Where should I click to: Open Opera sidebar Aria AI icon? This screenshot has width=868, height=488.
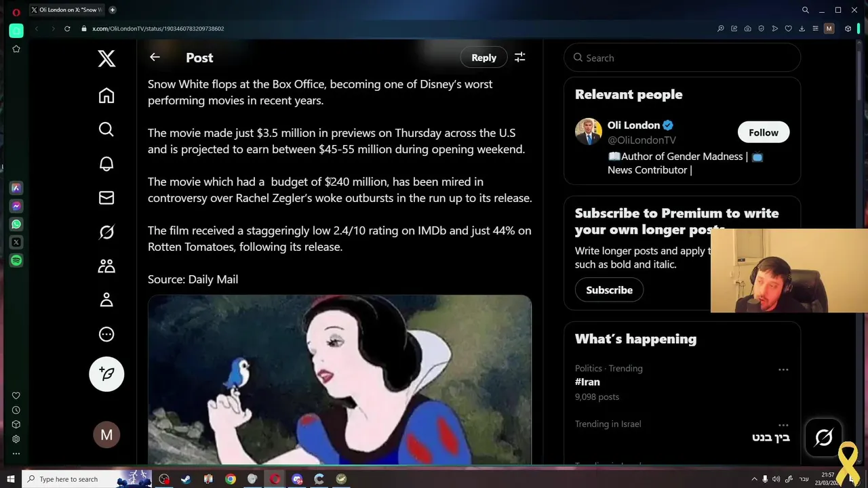click(x=16, y=188)
